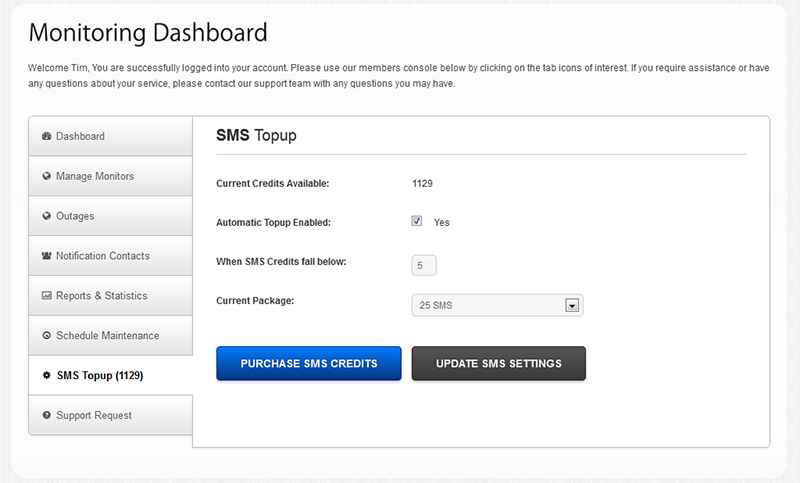Click the Support Request question icon
The width and height of the screenshot is (800, 483).
(x=46, y=415)
